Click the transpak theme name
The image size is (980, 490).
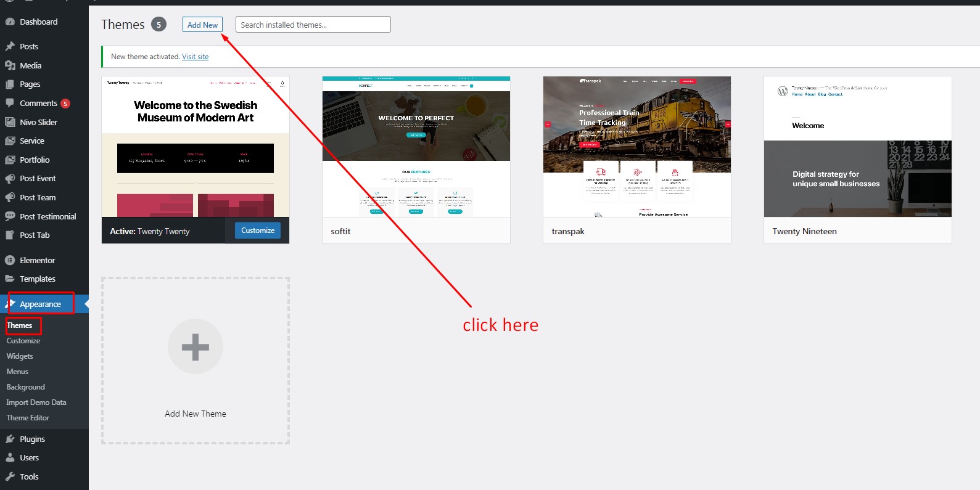pyautogui.click(x=568, y=231)
